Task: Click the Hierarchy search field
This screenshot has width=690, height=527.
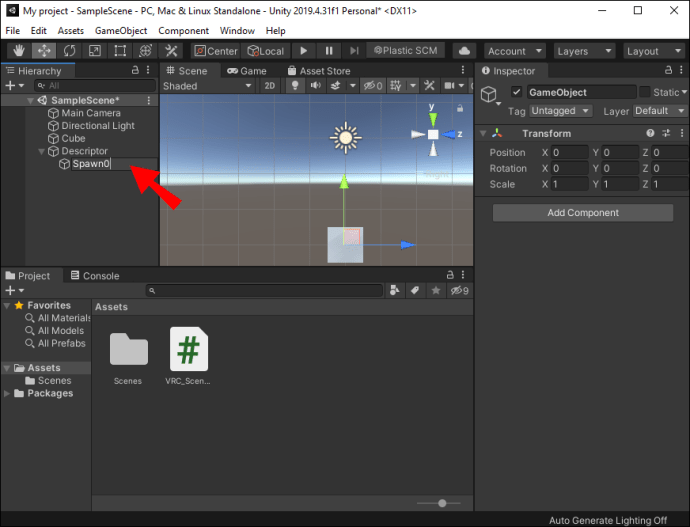Action: pyautogui.click(x=95, y=85)
